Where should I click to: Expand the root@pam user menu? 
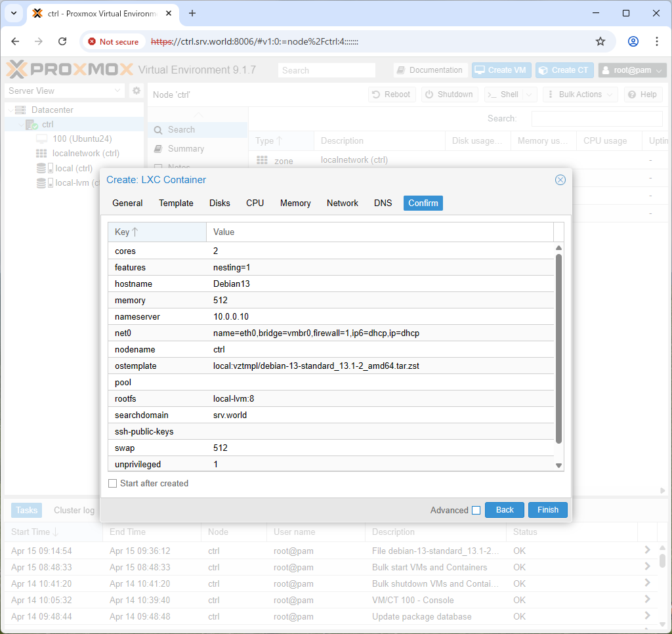(x=633, y=70)
